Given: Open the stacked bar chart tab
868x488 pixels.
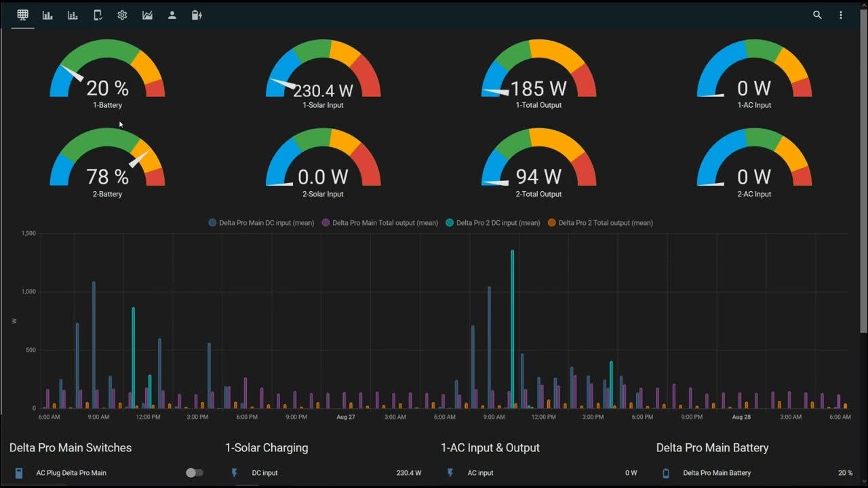Looking at the screenshot, I should [x=73, y=15].
